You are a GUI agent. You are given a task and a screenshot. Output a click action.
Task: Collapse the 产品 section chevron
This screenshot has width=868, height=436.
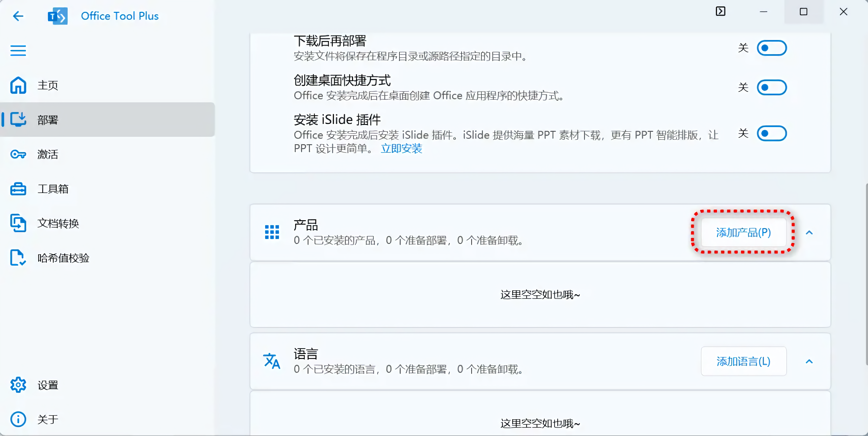coord(809,233)
